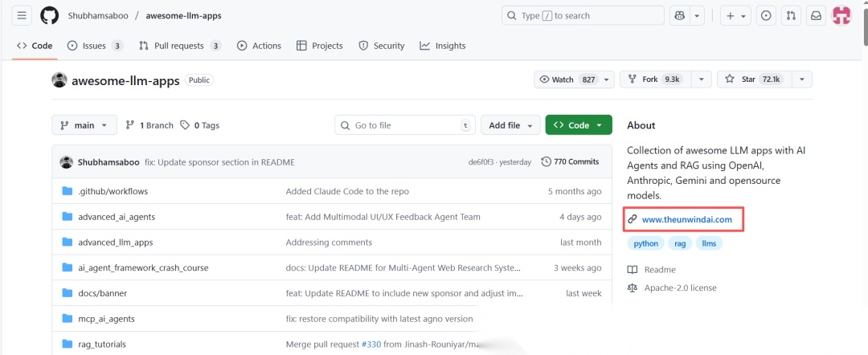Open the Add file dropdown
This screenshot has width=868, height=355.
(510, 125)
